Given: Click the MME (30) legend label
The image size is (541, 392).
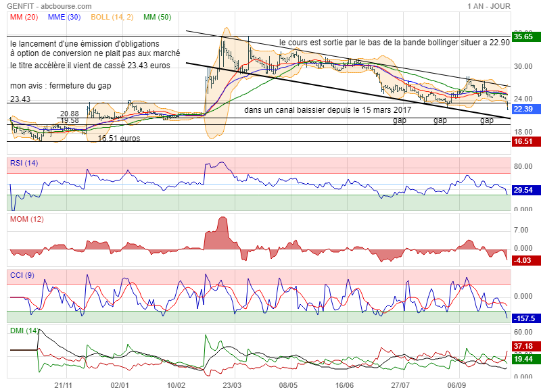Looking at the screenshot, I should point(64,18).
